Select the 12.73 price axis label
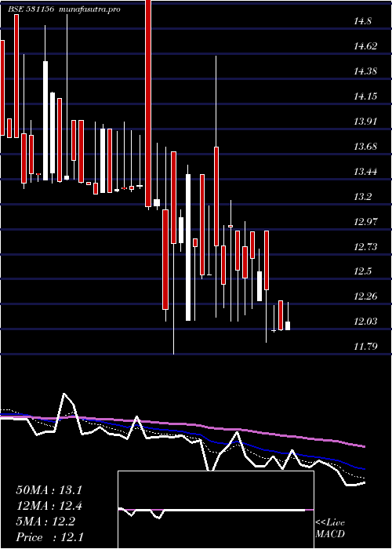392x549 pixels. tap(365, 247)
